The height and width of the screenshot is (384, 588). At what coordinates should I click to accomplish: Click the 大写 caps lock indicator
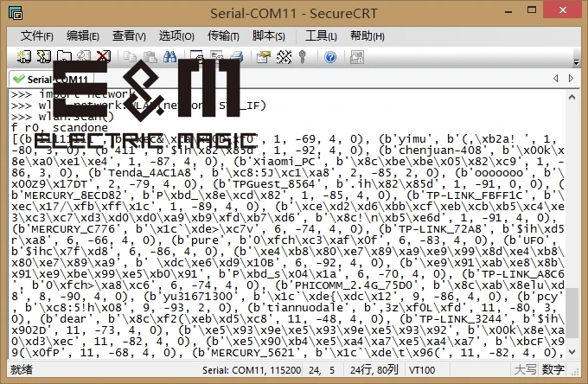(525, 370)
